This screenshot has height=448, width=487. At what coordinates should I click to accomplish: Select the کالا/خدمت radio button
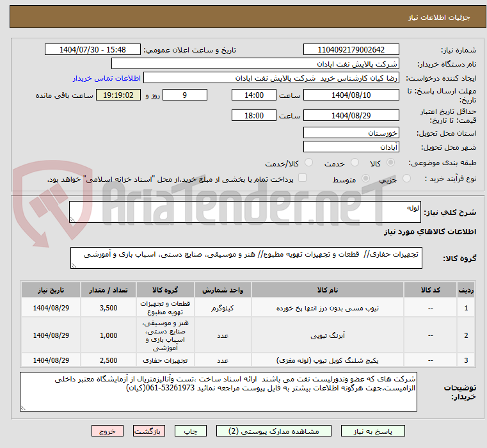(x=308, y=163)
